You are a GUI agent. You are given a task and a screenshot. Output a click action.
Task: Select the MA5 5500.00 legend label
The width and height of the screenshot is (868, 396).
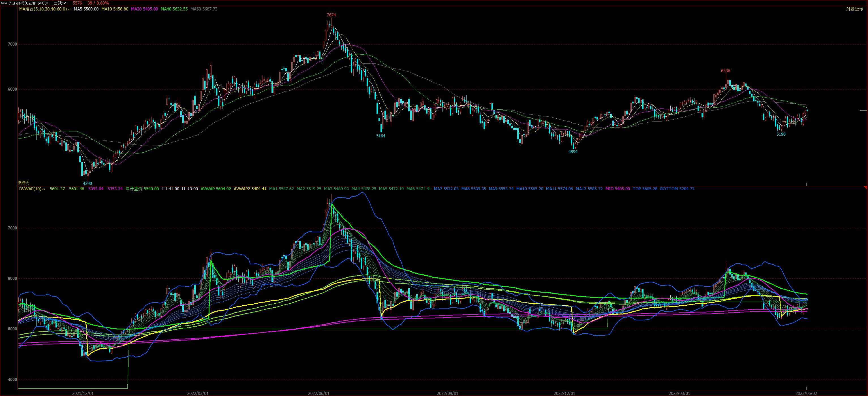point(86,9)
